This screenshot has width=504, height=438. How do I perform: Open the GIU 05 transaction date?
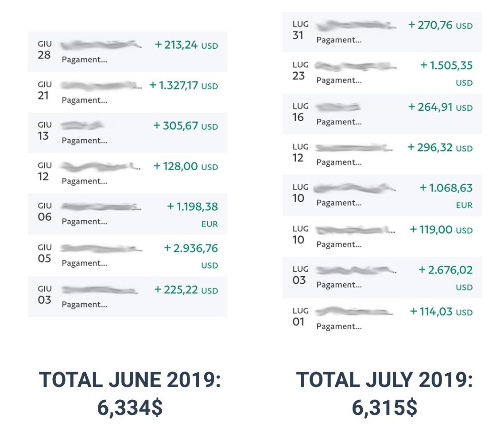click(x=44, y=253)
